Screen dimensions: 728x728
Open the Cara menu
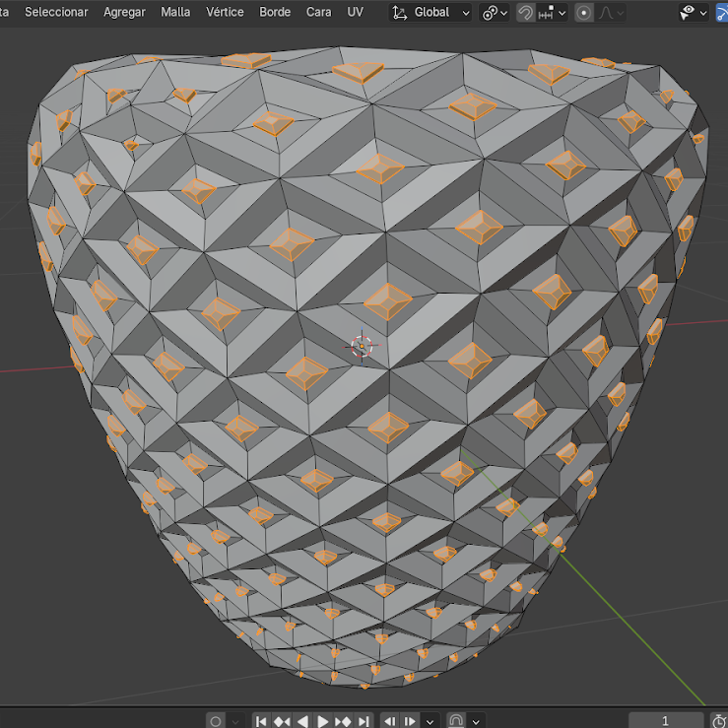pos(318,12)
